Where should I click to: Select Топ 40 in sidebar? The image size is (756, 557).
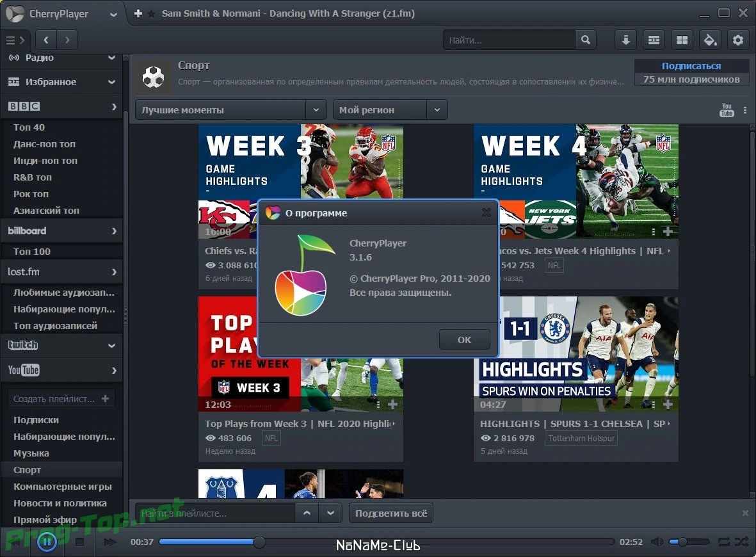(x=29, y=127)
